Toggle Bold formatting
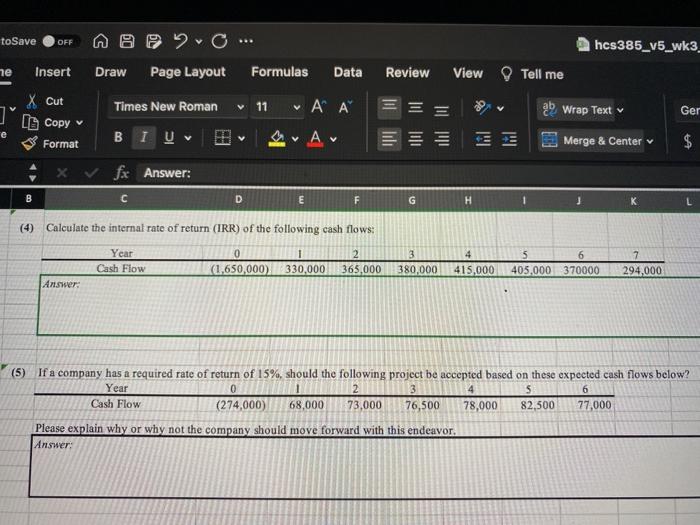700x525 pixels. pos(118,137)
